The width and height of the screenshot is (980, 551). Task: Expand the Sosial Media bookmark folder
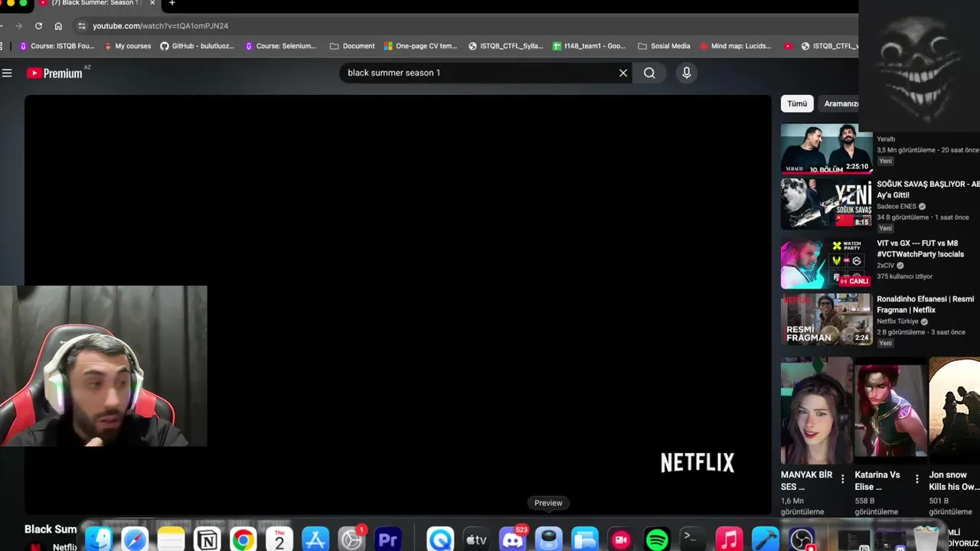pos(664,46)
